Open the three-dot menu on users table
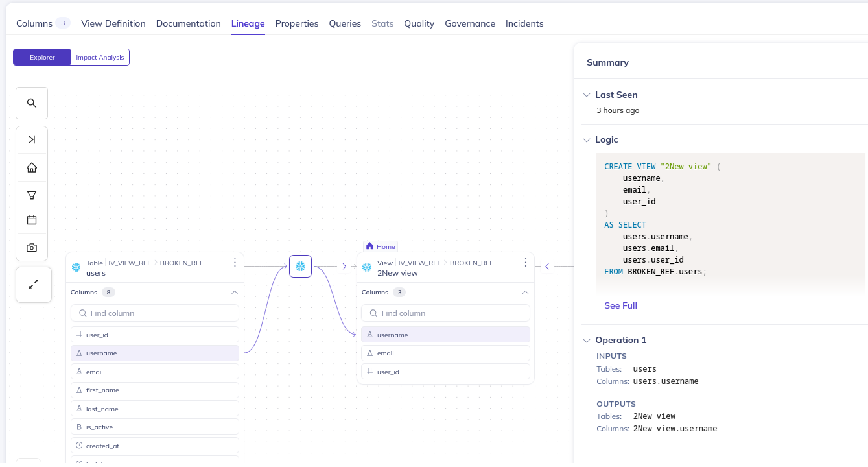Image resolution: width=868 pixels, height=467 pixels. [x=235, y=263]
